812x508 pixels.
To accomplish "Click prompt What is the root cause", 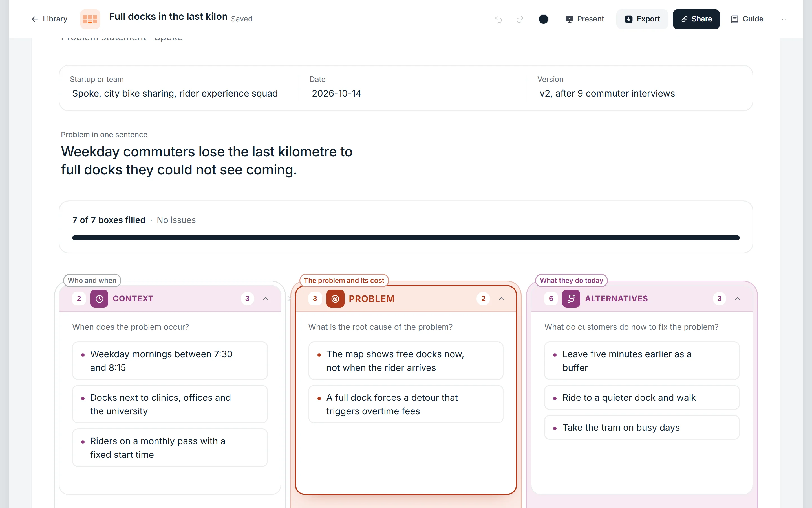I will [x=380, y=327].
